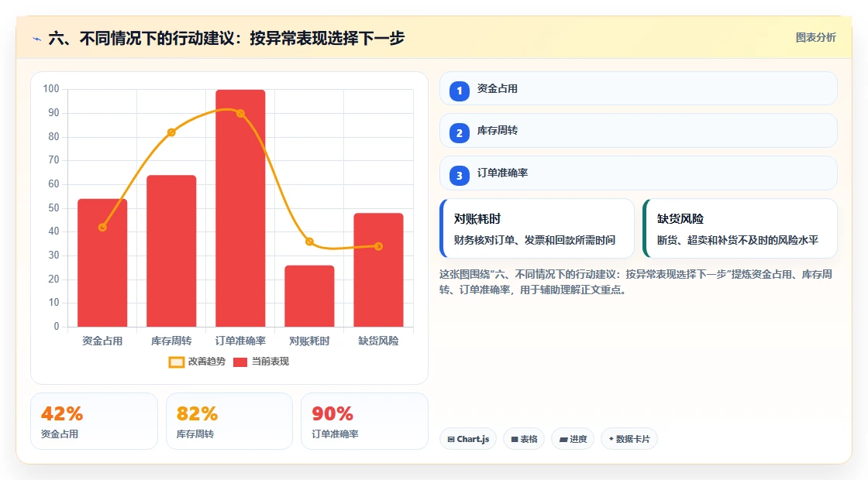Screen dimensions: 868x480
Task: Click the lightning icon beside the section title
Action: 37,39
